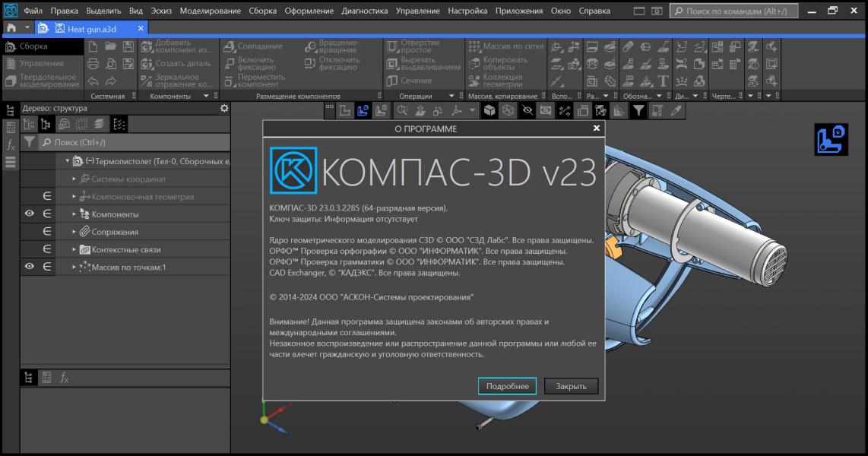
Task: Hide the Массив по точкам:1 item
Action: (x=30, y=267)
